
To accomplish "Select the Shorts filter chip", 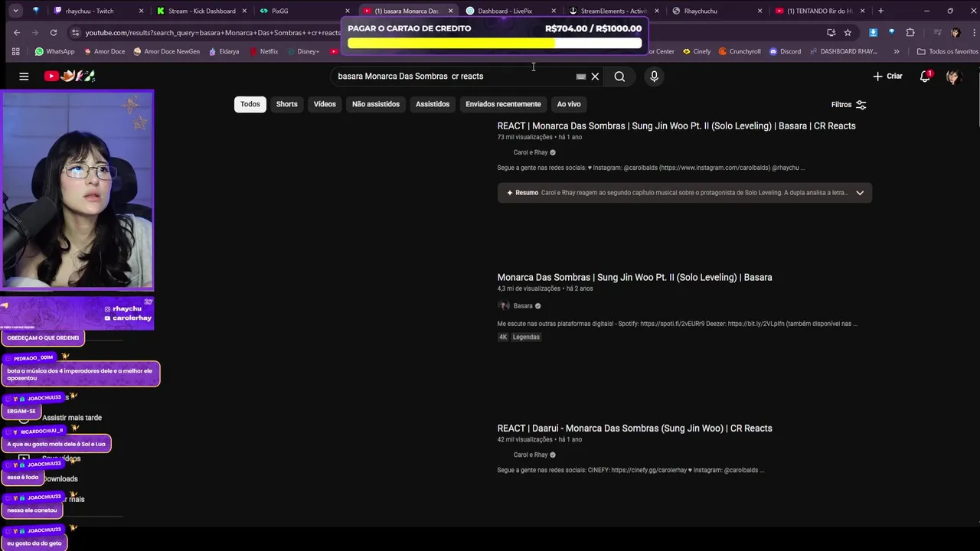I will pyautogui.click(x=287, y=104).
